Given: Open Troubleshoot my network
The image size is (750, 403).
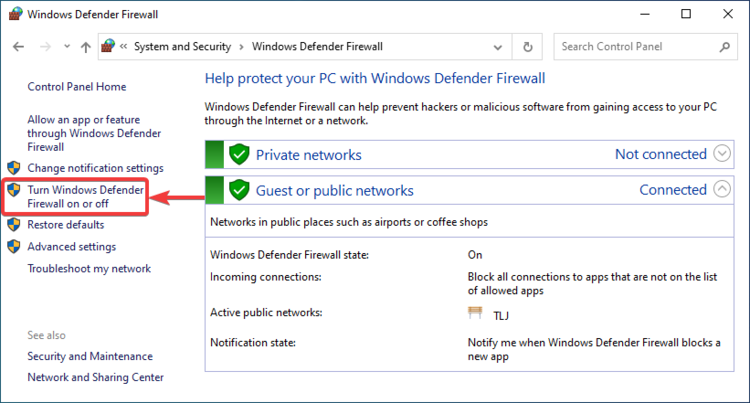Looking at the screenshot, I should (89, 269).
